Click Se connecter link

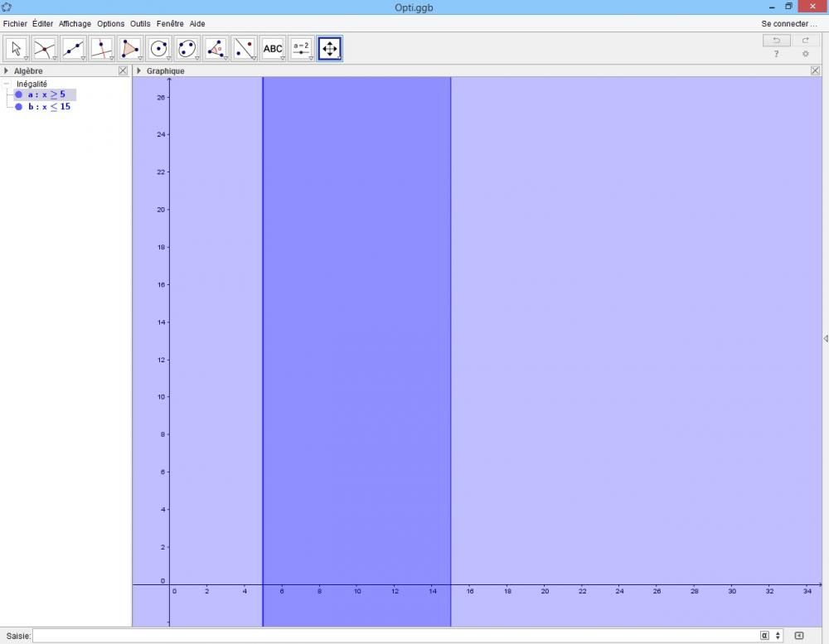coord(789,24)
